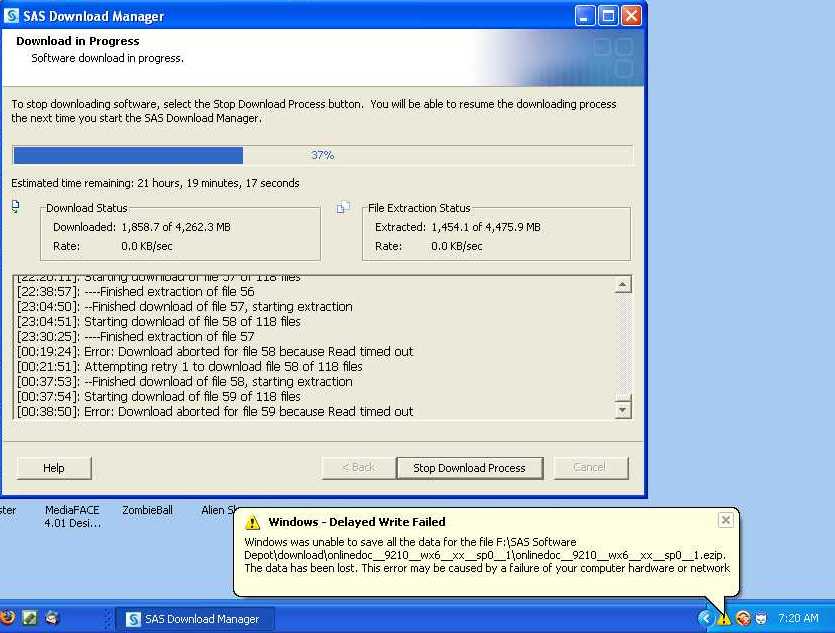The width and height of the screenshot is (835, 633).
Task: Expand hidden system tray icons
Action: [706, 619]
